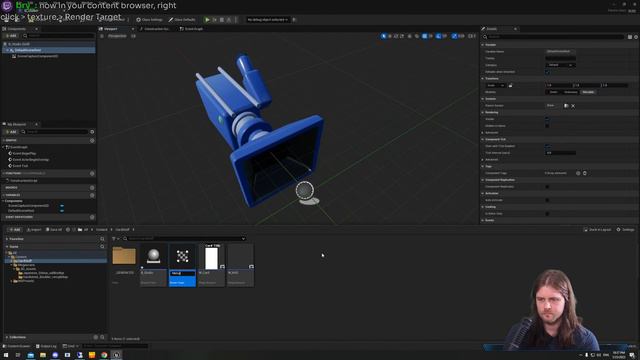Open the Category dropdown in Variable section

[560, 65]
